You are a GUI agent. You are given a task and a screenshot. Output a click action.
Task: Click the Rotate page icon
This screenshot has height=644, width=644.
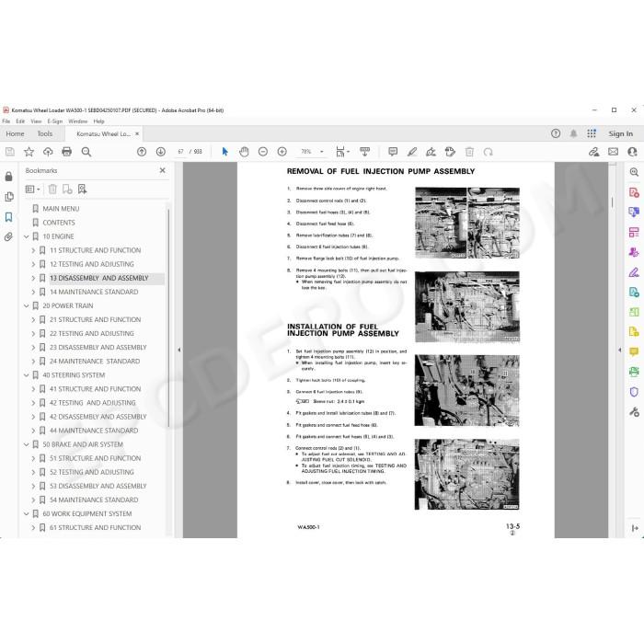488,152
